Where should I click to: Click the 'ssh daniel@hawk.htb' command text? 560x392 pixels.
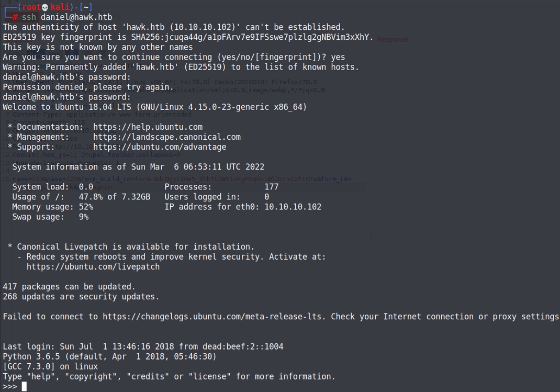66,17
